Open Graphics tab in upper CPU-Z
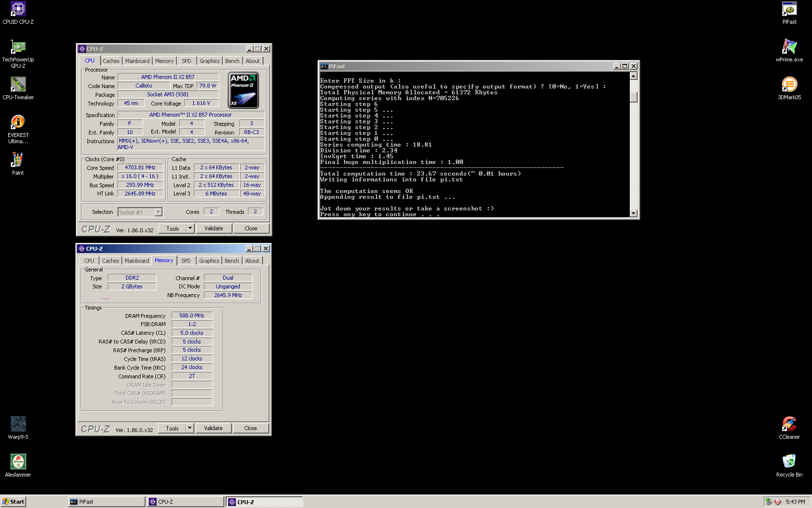812x508 pixels. 210,61
